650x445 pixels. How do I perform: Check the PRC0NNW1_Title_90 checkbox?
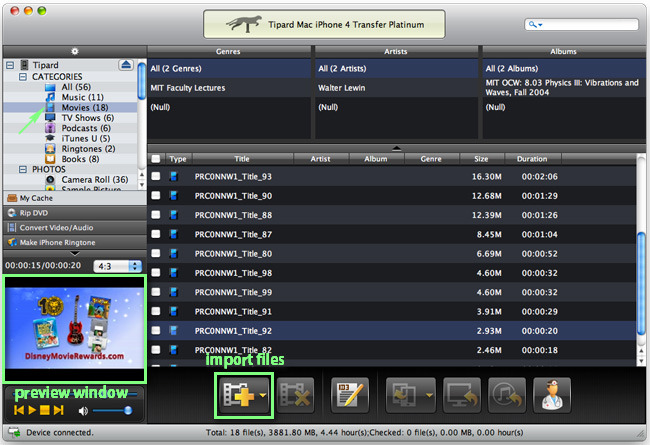156,195
